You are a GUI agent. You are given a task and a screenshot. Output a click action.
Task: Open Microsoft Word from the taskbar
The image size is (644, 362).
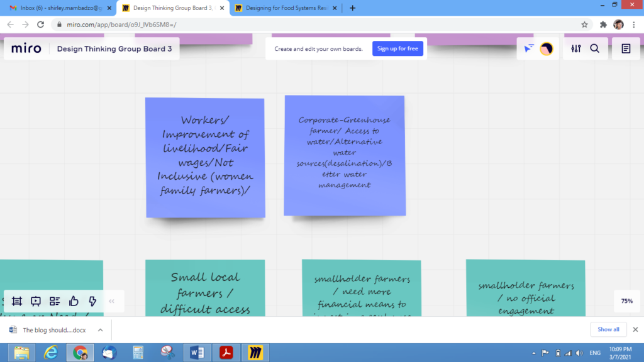pos(197,353)
